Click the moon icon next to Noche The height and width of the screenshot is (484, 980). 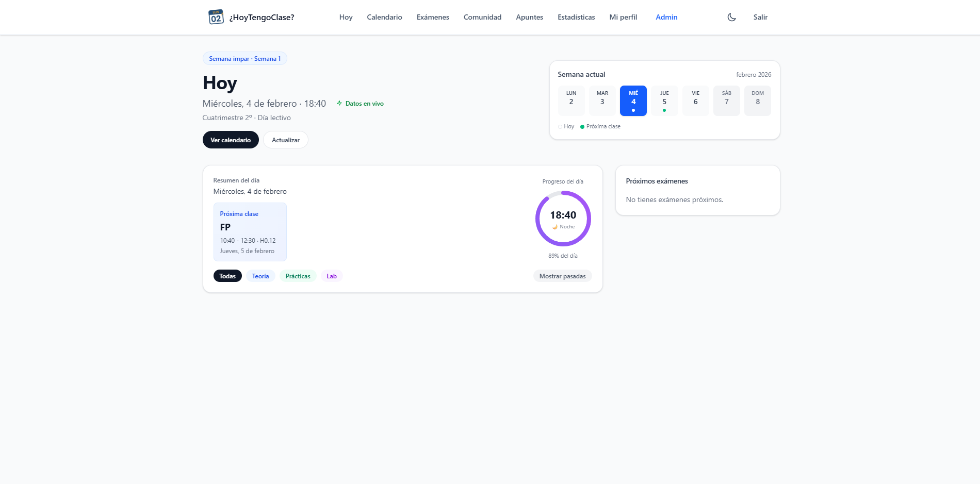[x=555, y=227]
